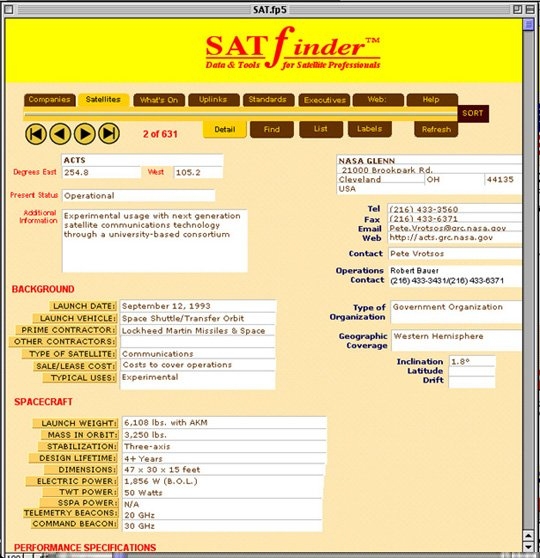Click the Refresh button
Screen dimensions: 540x558
pos(436,130)
